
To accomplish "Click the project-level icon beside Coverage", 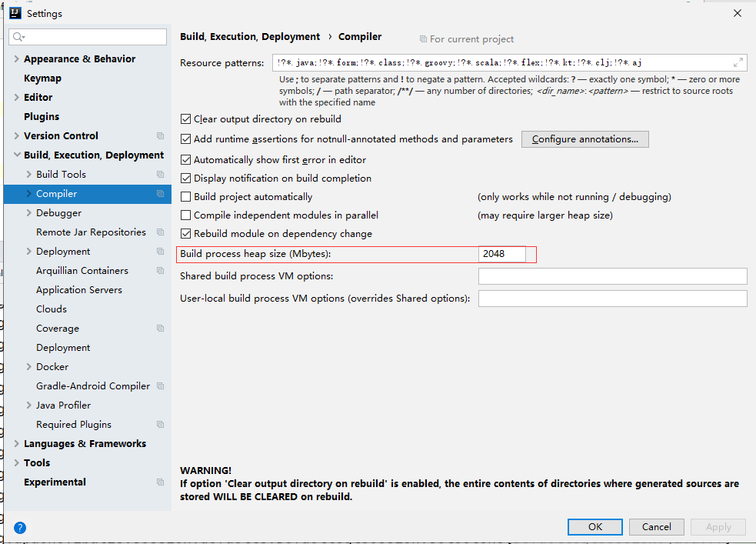I will (x=160, y=329).
